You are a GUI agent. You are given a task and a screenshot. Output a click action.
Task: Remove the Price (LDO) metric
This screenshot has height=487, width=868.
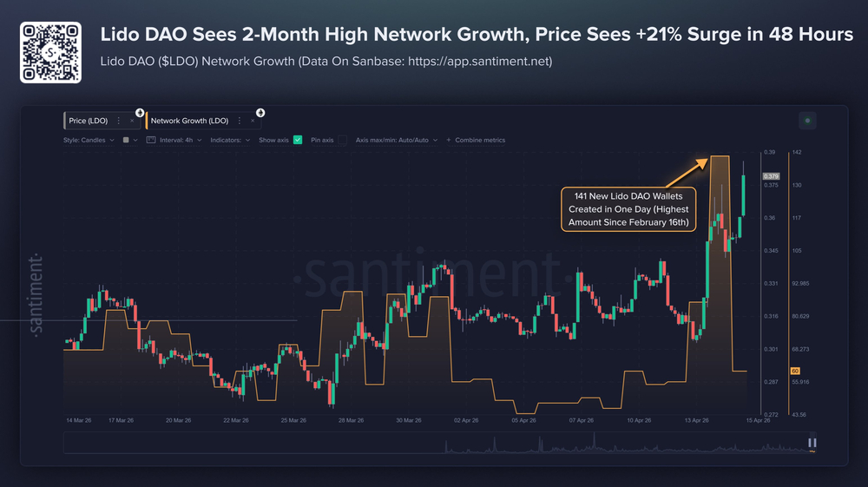tap(132, 121)
